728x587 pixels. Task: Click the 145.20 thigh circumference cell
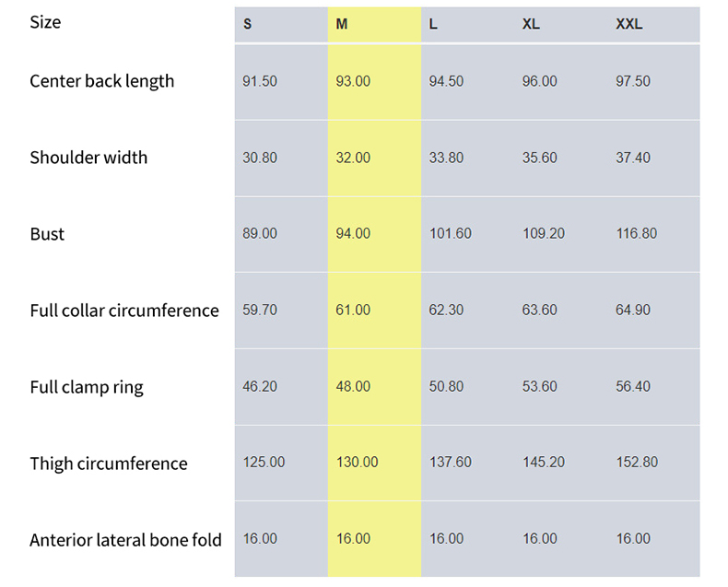click(x=543, y=463)
